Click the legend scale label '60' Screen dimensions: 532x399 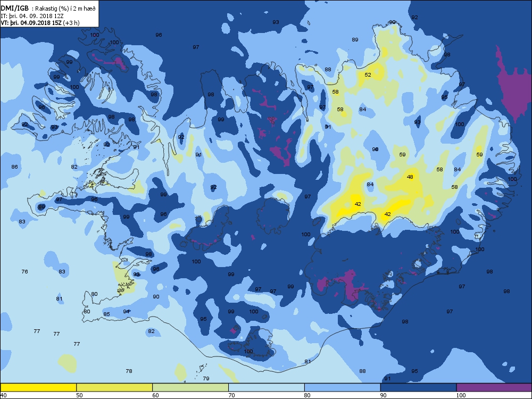155,395
